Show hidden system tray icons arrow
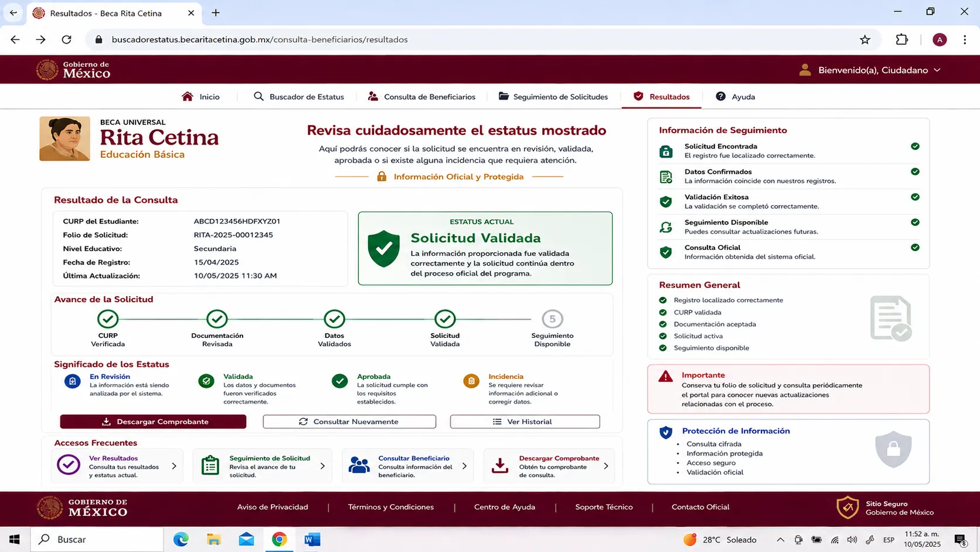Image resolution: width=980 pixels, height=552 pixels. click(780, 540)
